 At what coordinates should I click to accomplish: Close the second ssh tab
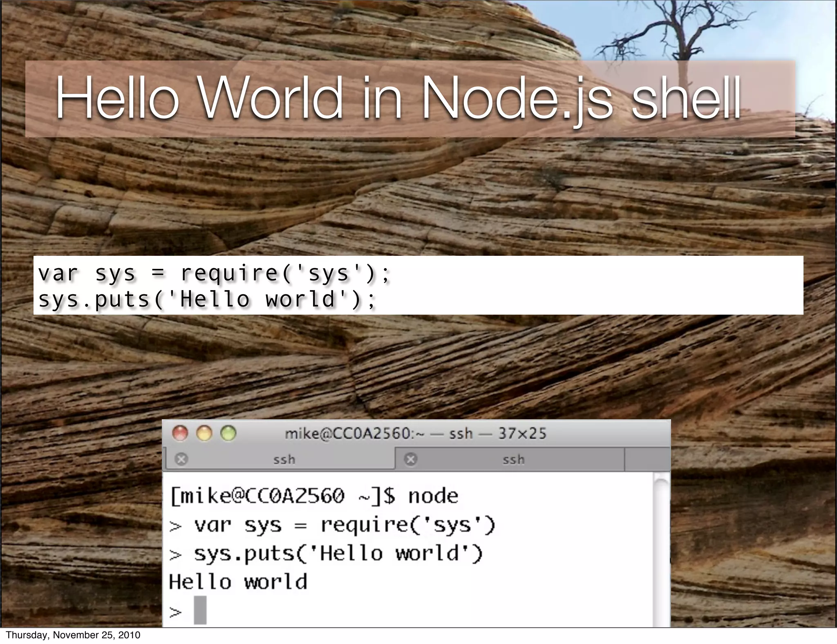coord(411,459)
